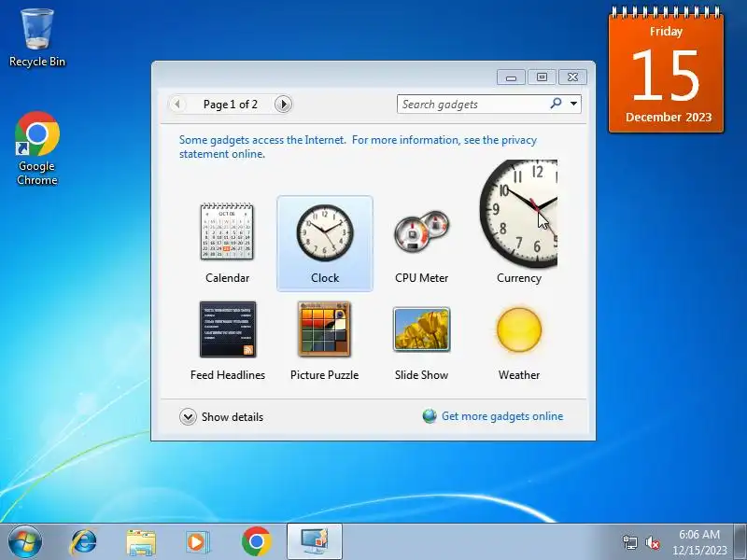This screenshot has width=747, height=560.
Task: Go to next gadgets page arrow
Action: click(x=283, y=104)
